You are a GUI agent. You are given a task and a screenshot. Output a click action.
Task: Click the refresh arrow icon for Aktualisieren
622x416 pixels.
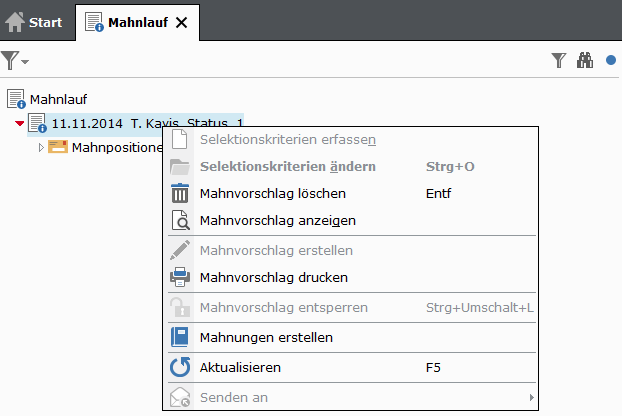point(180,367)
